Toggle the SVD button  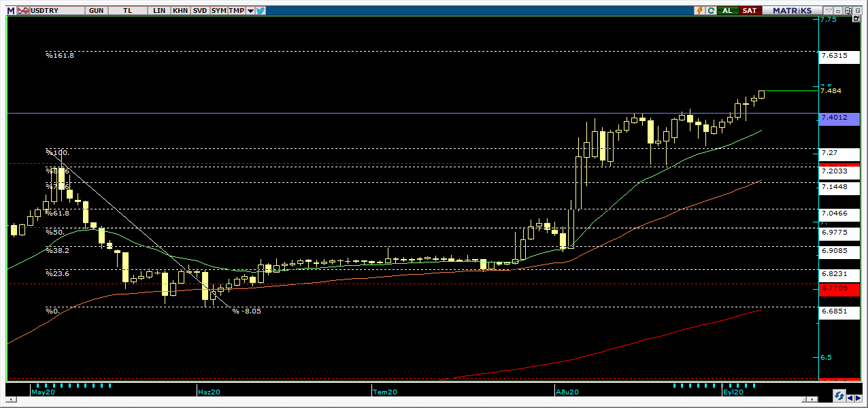tap(200, 10)
